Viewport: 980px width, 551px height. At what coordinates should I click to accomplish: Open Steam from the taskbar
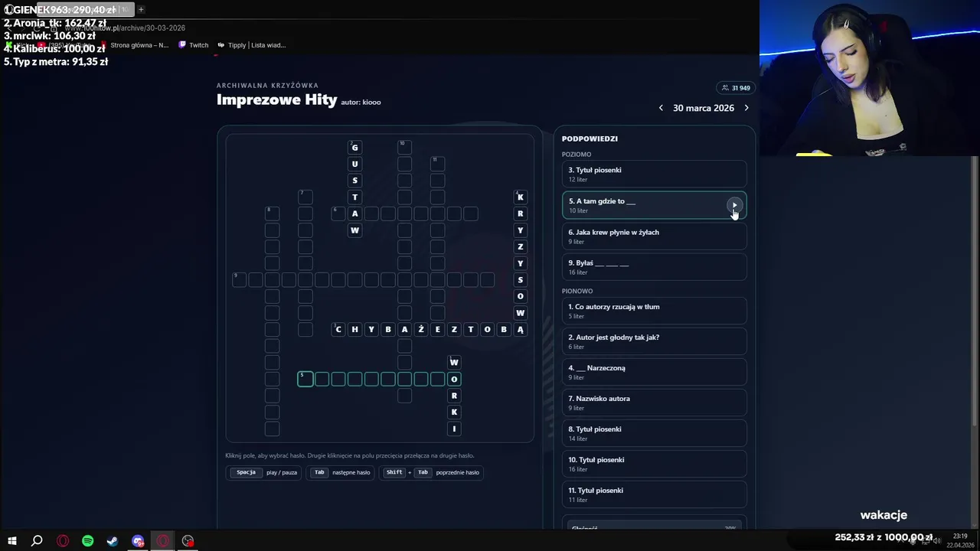coord(113,541)
